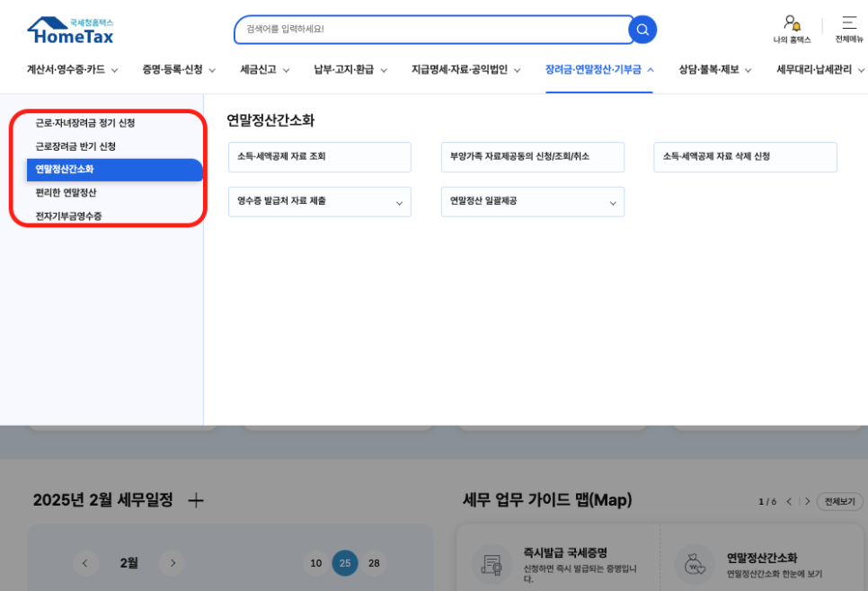Collapse 장려금·연말정산·기부금 menu
Viewport: 868px width, 591px height.
point(599,70)
